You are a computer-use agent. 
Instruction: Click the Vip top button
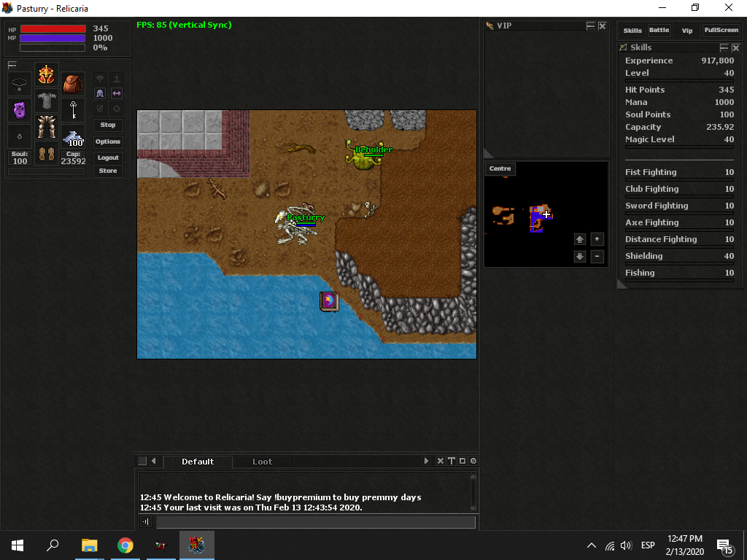[x=687, y=31]
